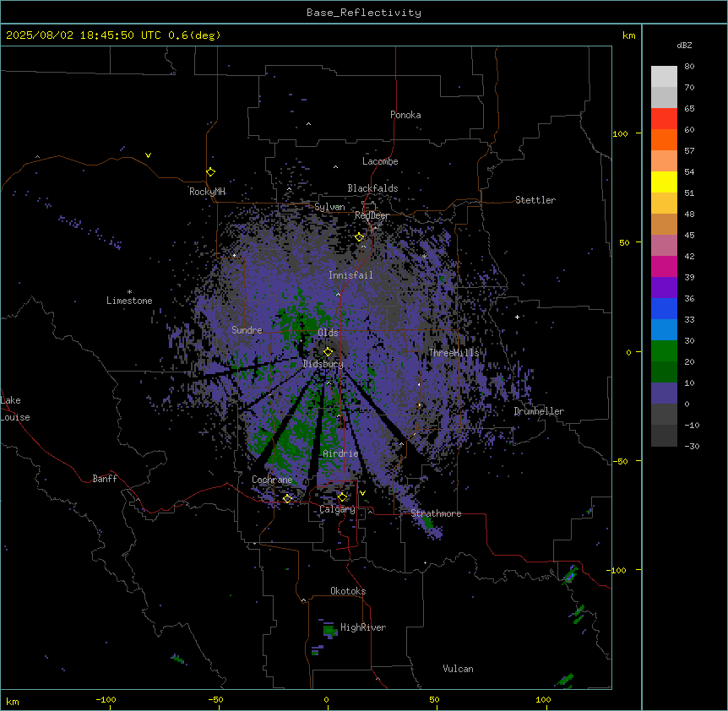The width and height of the screenshot is (728, 711).
Task: Click the Drumheller label
Action: [x=539, y=411]
